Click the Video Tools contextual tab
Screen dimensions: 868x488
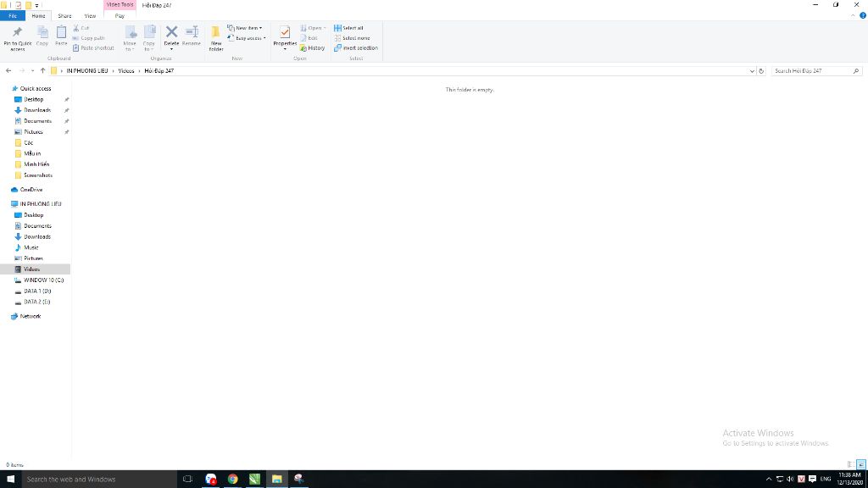click(x=120, y=5)
